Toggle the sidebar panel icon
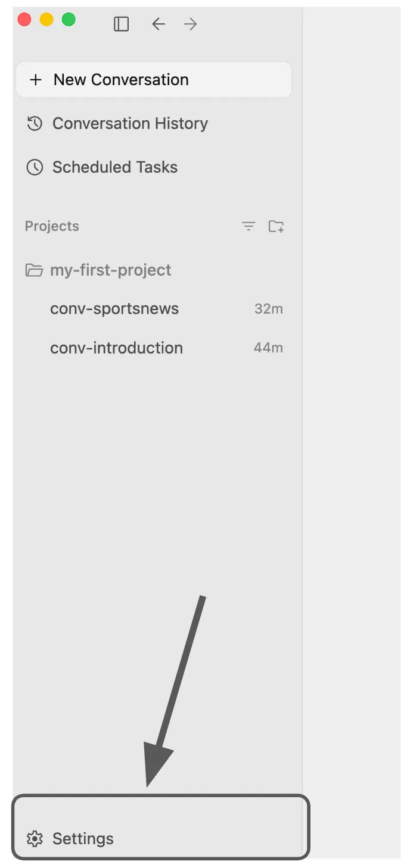410x868 pixels. (121, 24)
